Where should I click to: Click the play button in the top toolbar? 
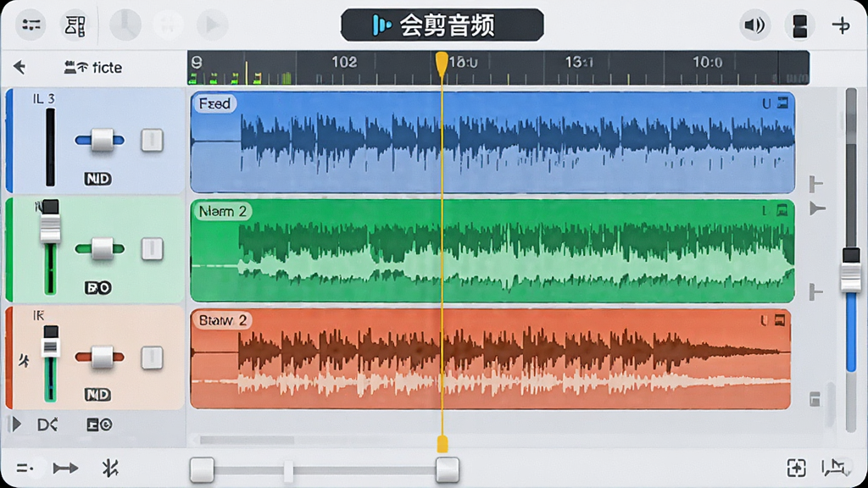click(212, 25)
